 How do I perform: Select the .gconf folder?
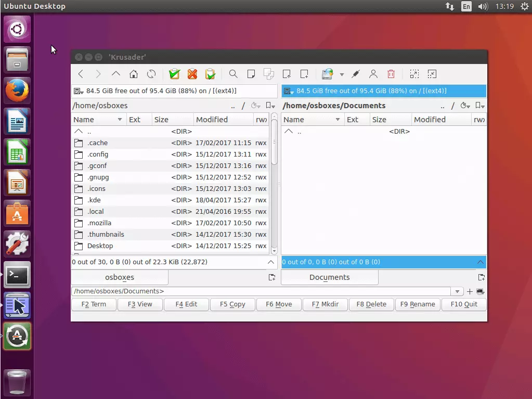(171, 166)
